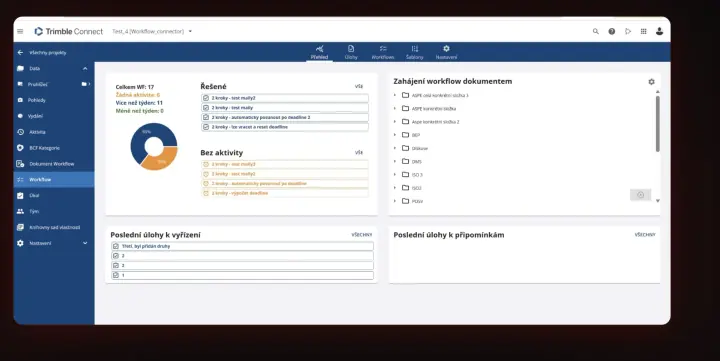Open '2 kroky - lze vracet a reset deadline'
Screen dimensions: 720x361
pos(285,127)
